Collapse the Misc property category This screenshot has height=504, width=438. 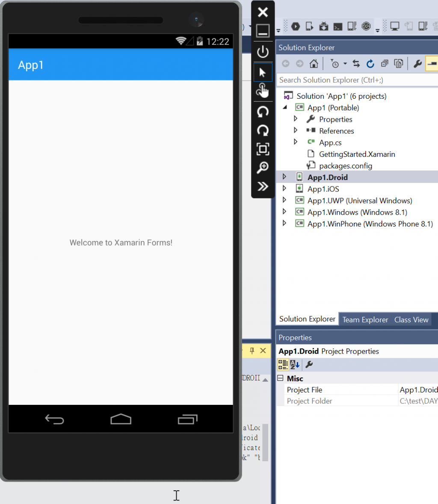pos(281,378)
